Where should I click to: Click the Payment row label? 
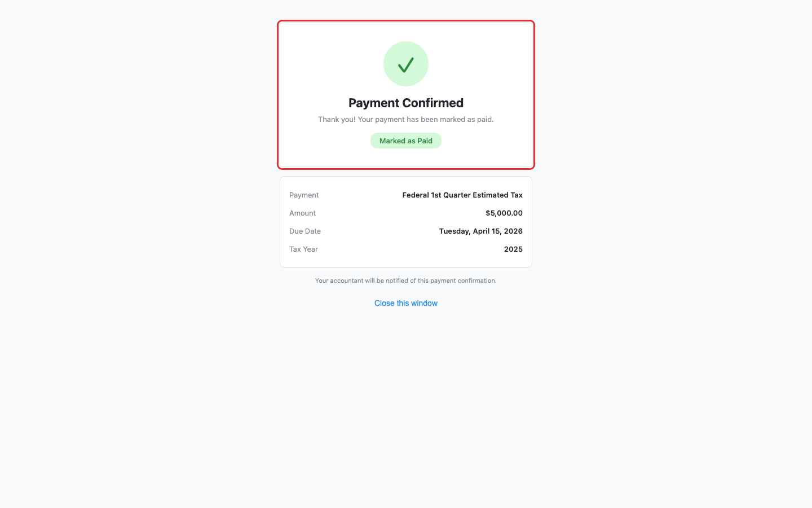point(304,195)
